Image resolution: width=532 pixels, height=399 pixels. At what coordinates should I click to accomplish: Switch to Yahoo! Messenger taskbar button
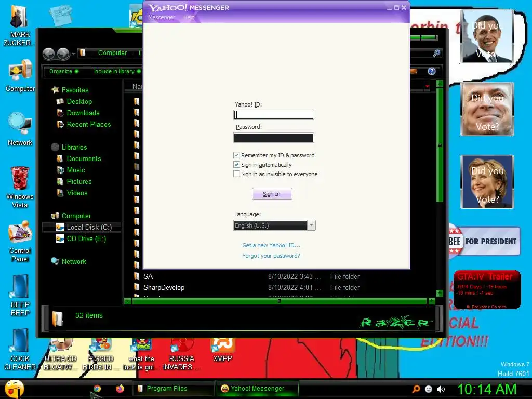click(x=257, y=389)
